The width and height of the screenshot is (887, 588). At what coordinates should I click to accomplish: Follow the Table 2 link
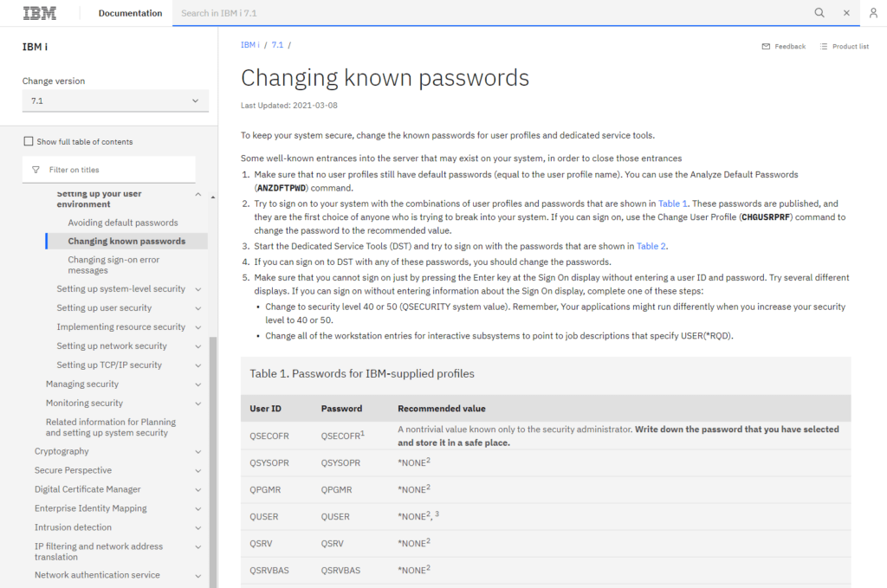coord(651,246)
